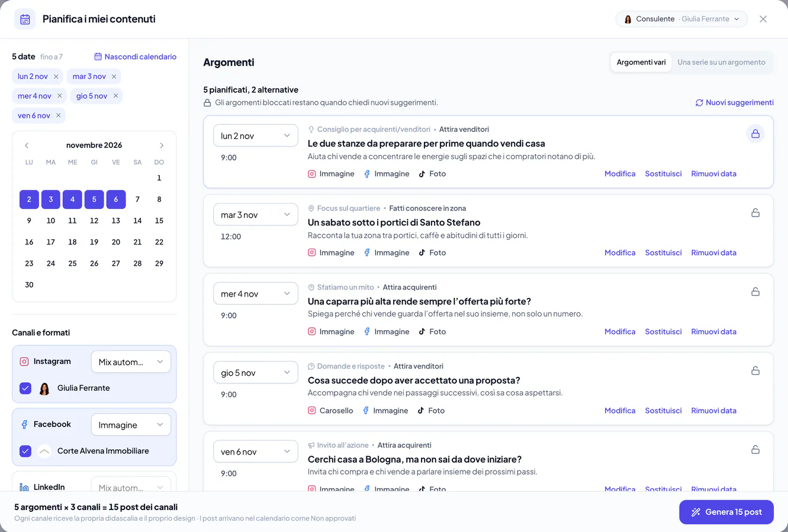Remove the mer 4 nov date chip
Image resolution: width=788 pixels, height=532 pixels.
coord(59,96)
